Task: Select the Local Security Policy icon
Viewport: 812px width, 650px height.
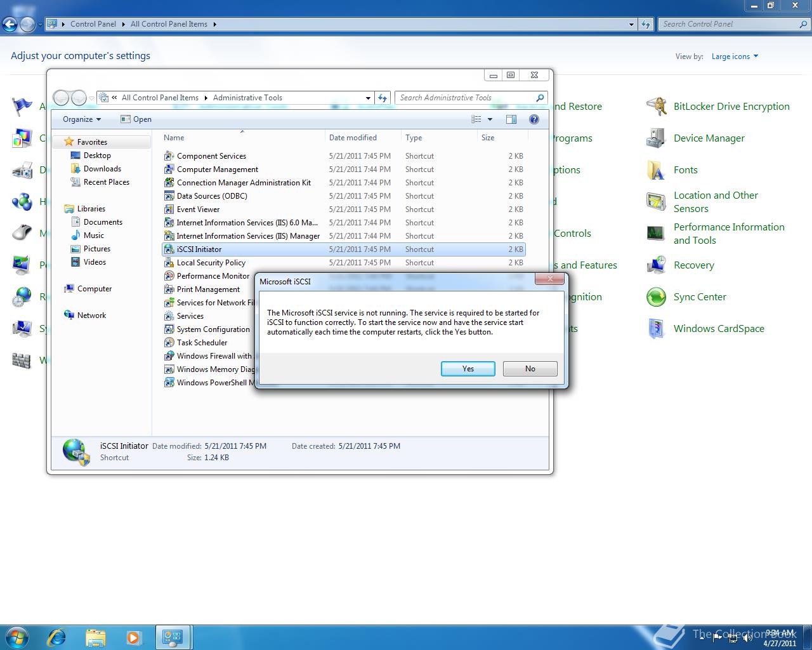Action: click(169, 263)
